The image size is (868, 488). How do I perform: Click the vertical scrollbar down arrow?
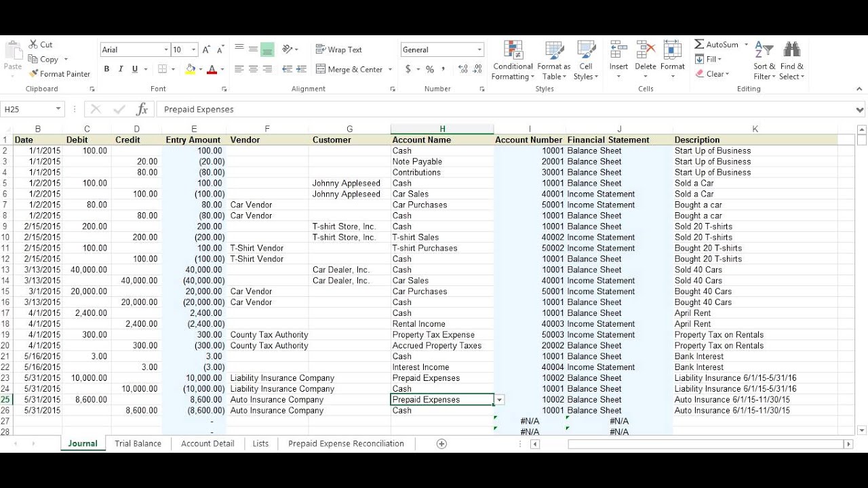862,430
